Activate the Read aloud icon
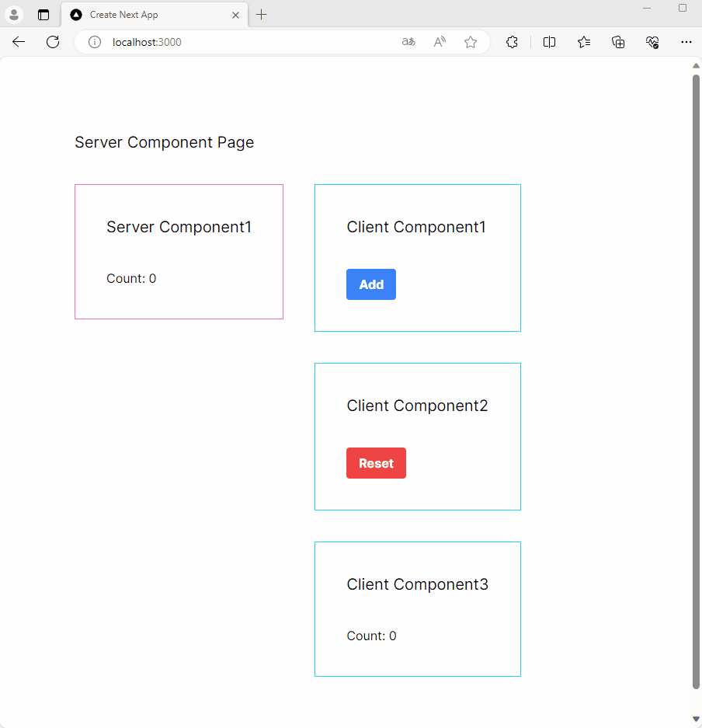Viewport: 702px width, 728px height. point(440,42)
